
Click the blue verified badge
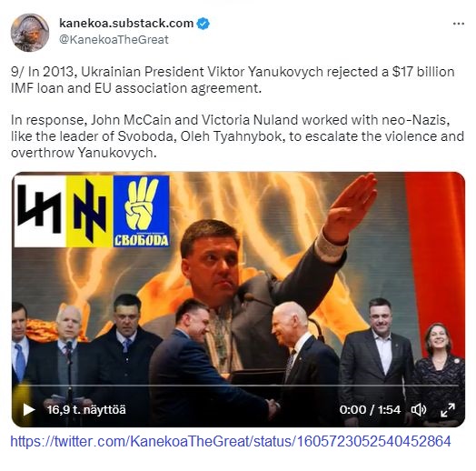point(203,24)
